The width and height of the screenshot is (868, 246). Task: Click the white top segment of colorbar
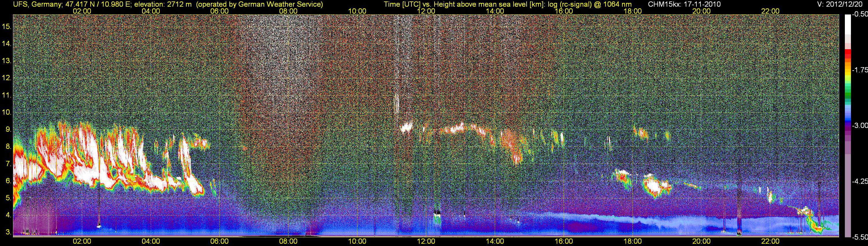point(848,25)
